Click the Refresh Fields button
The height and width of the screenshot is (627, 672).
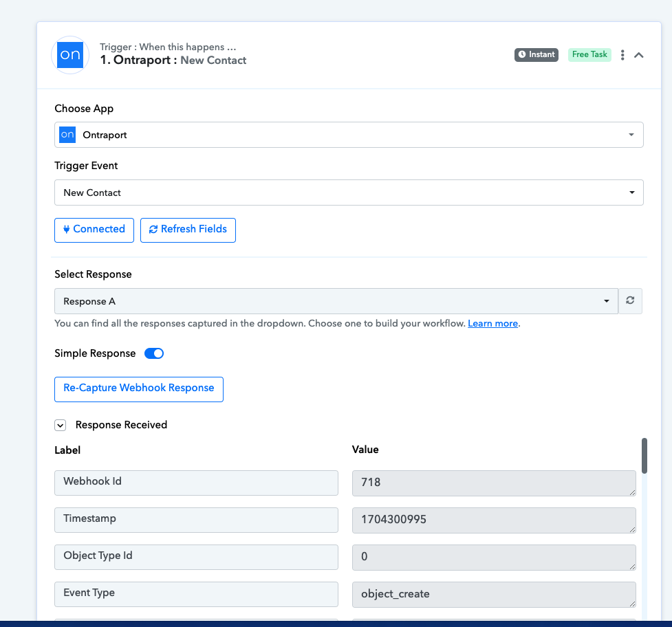pyautogui.click(x=188, y=230)
